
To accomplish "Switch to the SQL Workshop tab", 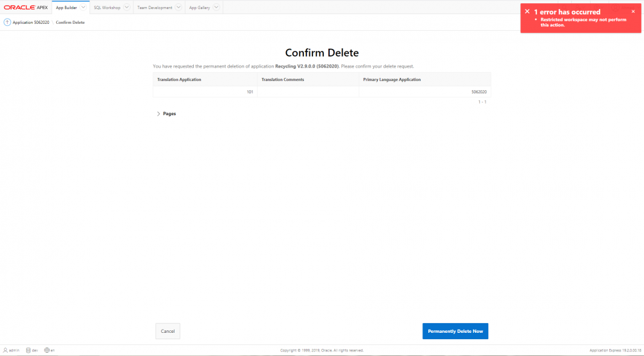I will tap(107, 8).
